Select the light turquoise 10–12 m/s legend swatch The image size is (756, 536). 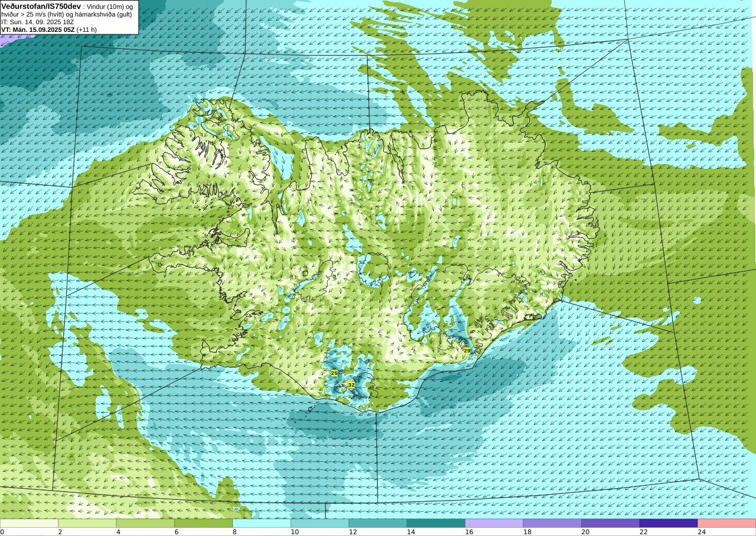click(x=320, y=523)
